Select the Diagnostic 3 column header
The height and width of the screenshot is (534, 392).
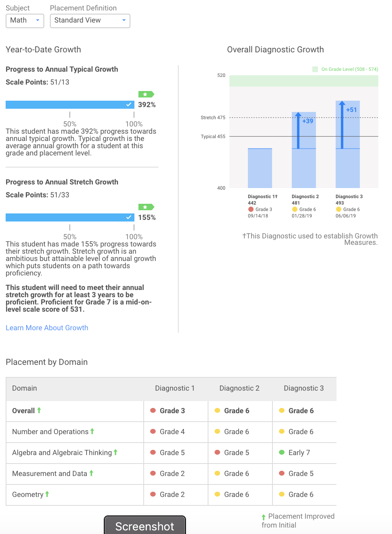(x=303, y=388)
